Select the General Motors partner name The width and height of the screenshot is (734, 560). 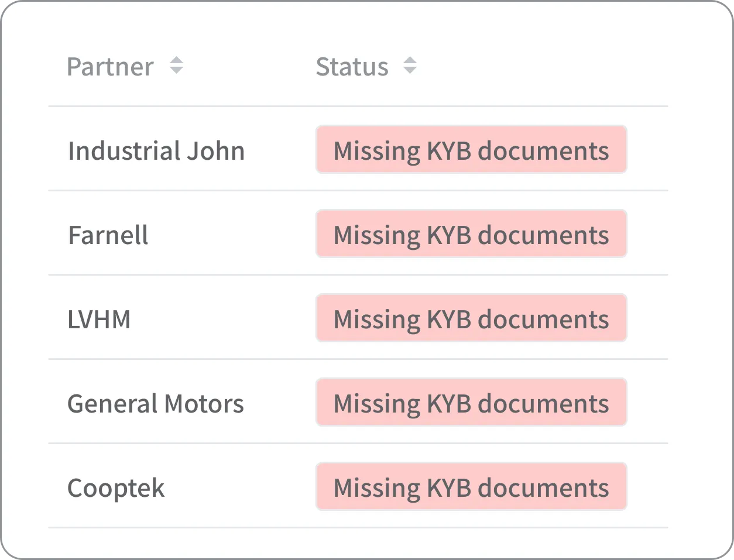(156, 404)
